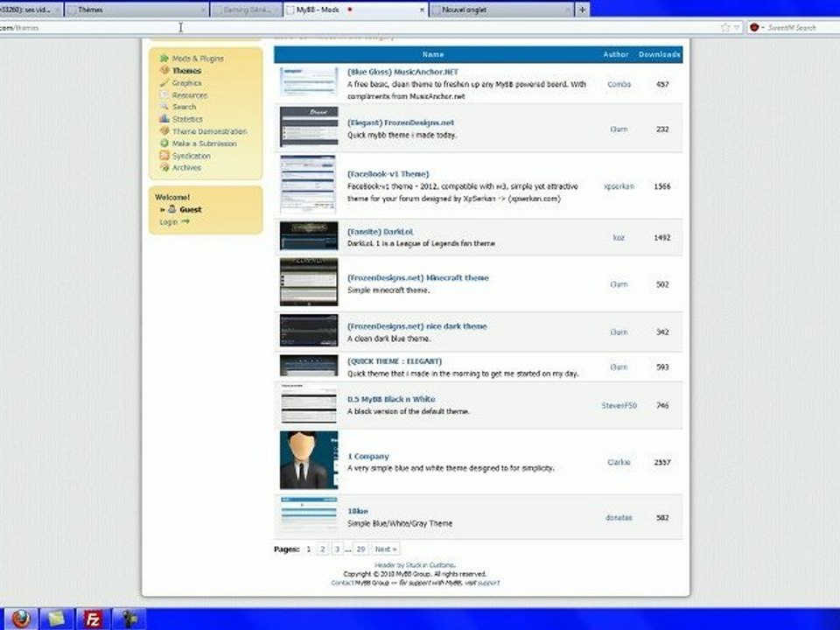Image resolution: width=840 pixels, height=630 pixels.
Task: Open Firefox from the taskbar
Action: coord(20,619)
